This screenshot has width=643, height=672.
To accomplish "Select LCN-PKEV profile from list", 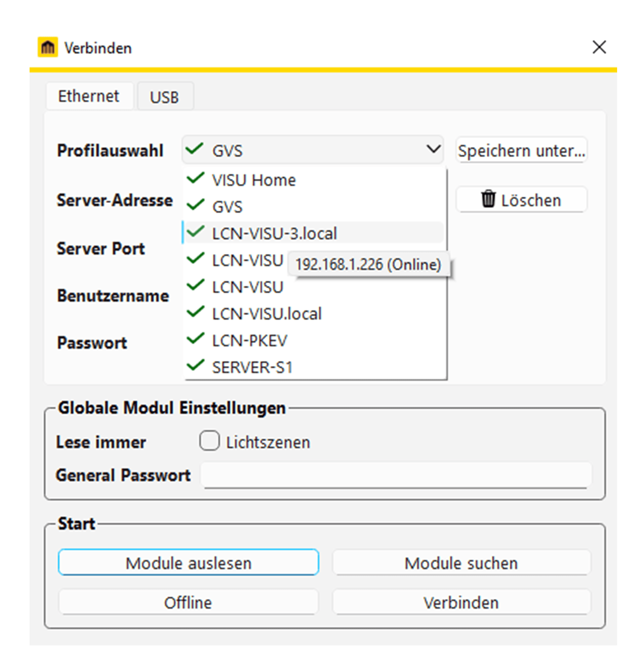I will tap(315, 340).
